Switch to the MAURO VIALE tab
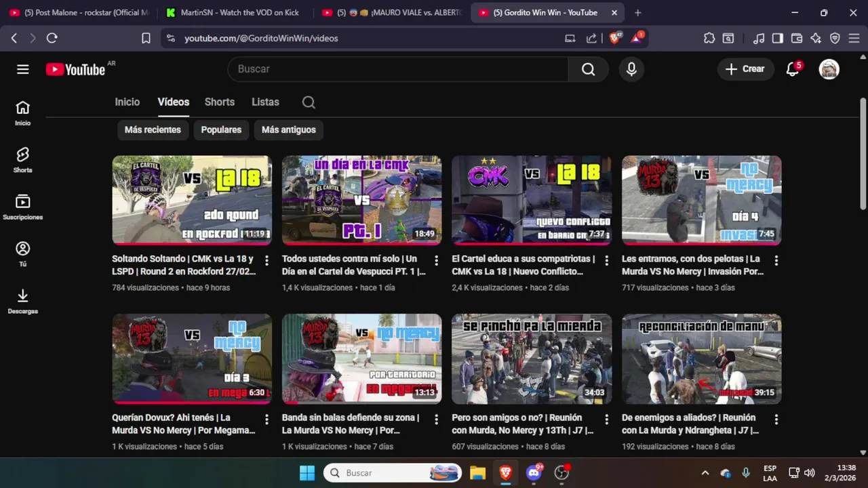 click(x=392, y=12)
